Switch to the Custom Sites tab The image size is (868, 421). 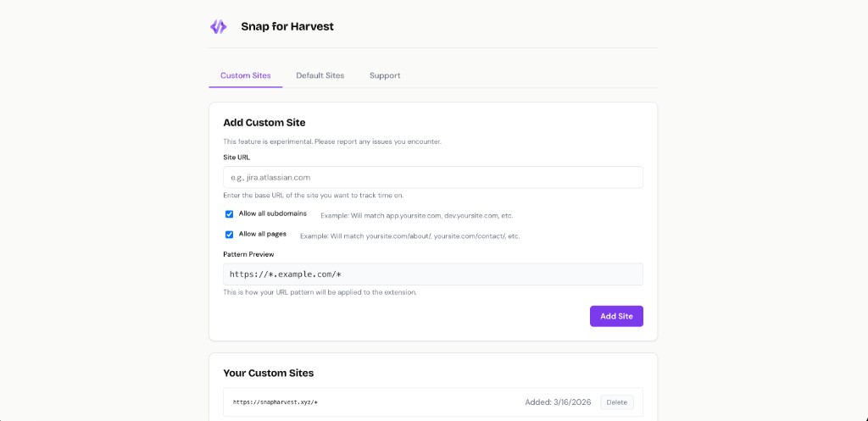(x=246, y=75)
